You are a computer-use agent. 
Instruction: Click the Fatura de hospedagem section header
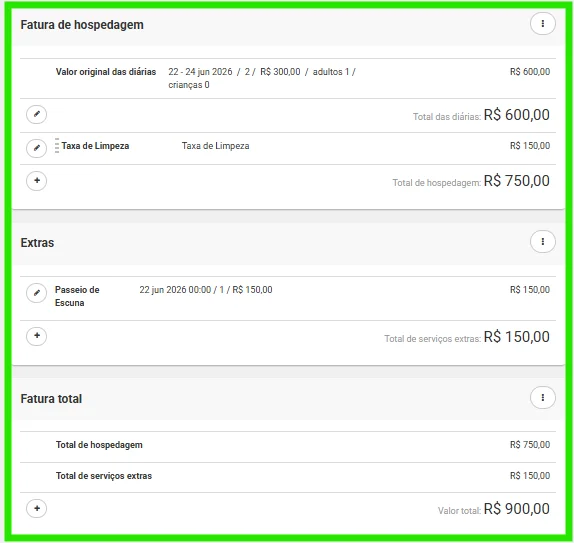(x=82, y=25)
